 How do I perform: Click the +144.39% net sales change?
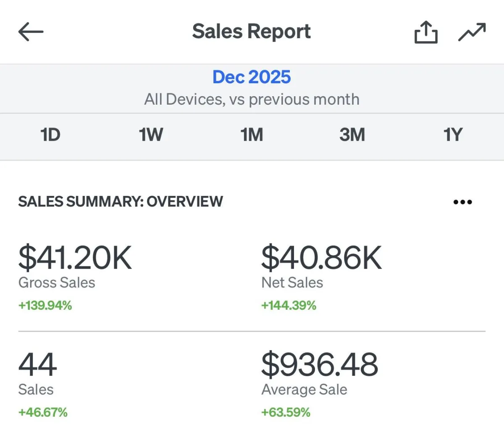(289, 306)
